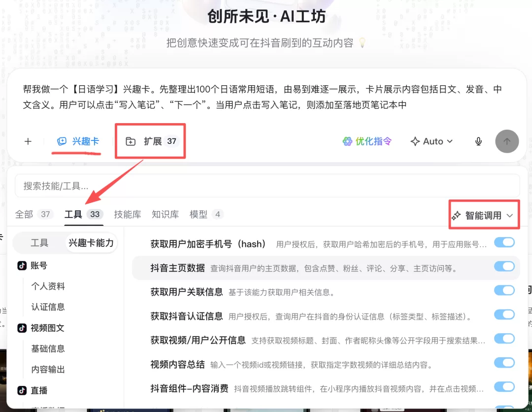Select the 账号 category in the sidebar

pos(39,266)
